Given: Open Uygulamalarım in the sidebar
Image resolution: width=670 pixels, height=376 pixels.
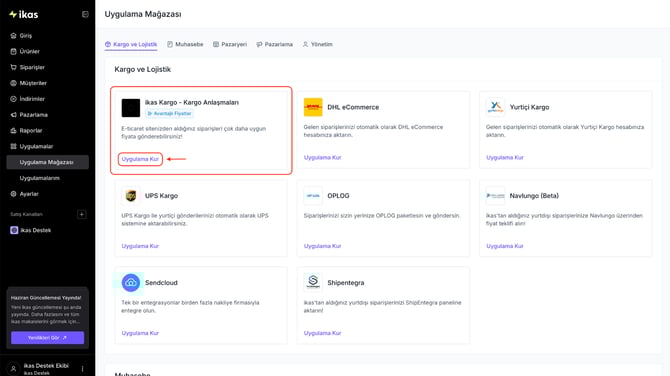Looking at the screenshot, I should click(x=40, y=178).
